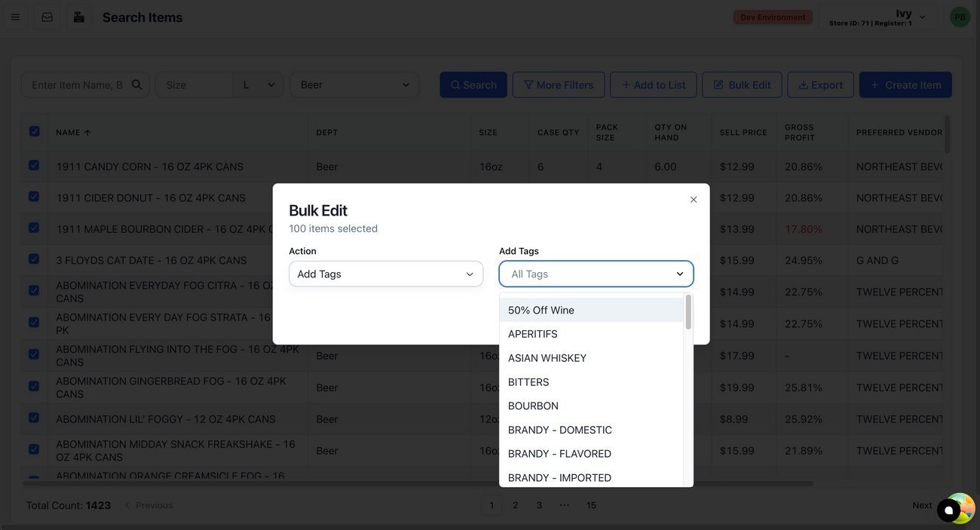Sort by the Name column arrow
This screenshot has width=980, height=530.
87,133
